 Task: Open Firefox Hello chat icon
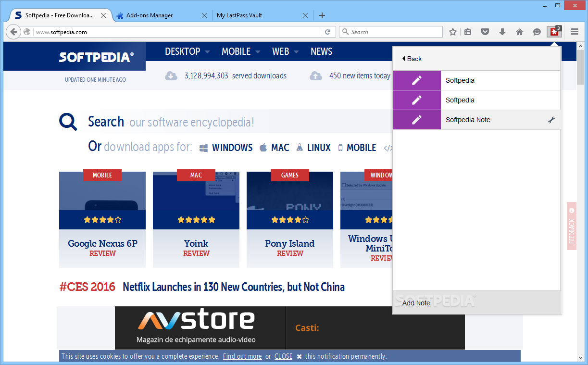[x=537, y=32]
